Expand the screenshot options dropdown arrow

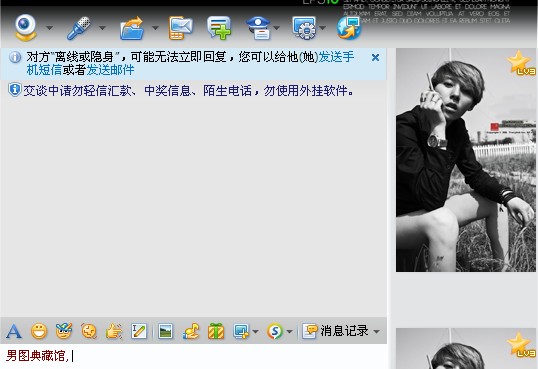click(255, 331)
